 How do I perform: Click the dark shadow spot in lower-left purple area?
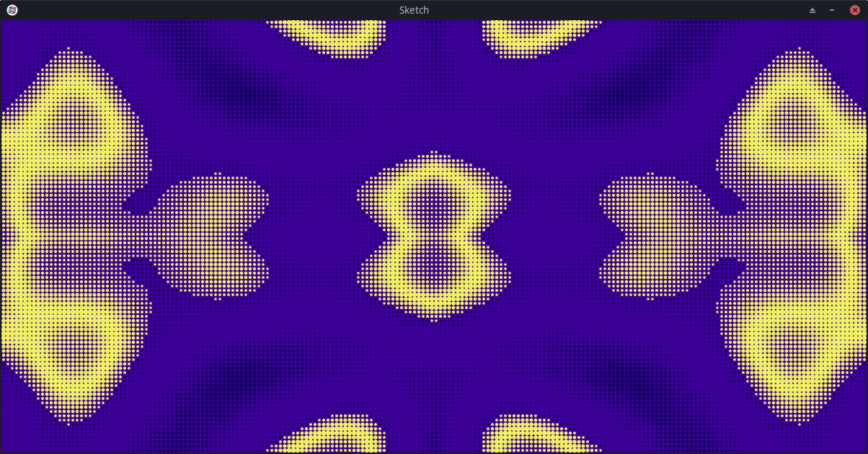coord(238,375)
